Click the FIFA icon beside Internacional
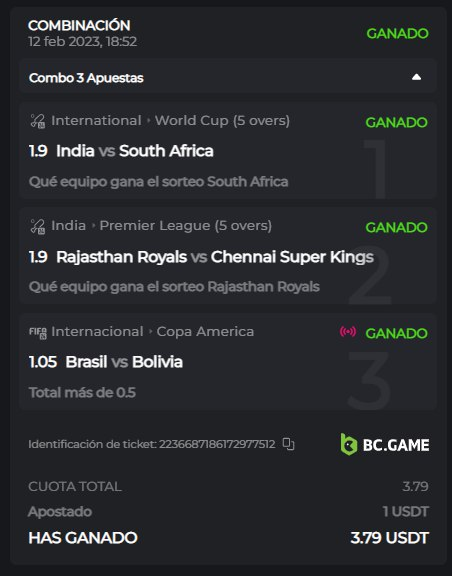 click(x=37, y=332)
